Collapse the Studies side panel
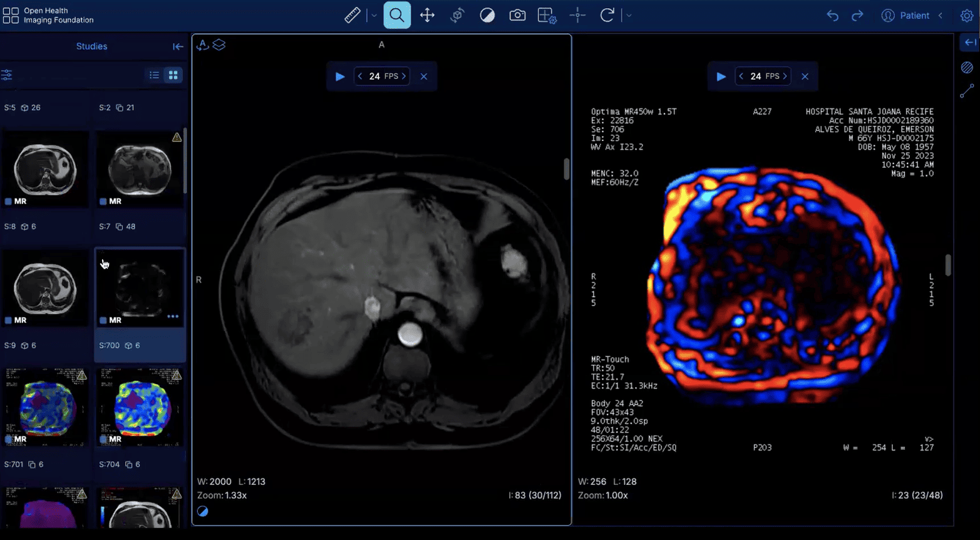Viewport: 980px width, 540px height. coord(178,46)
